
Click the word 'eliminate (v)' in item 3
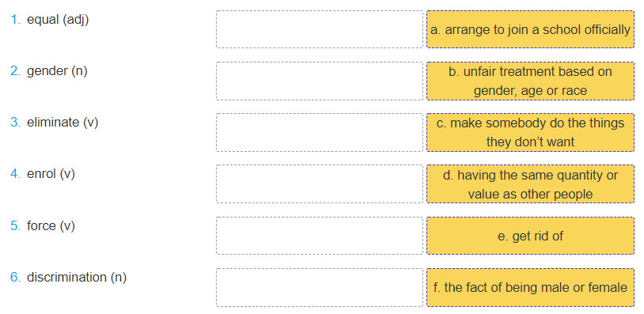(63, 123)
